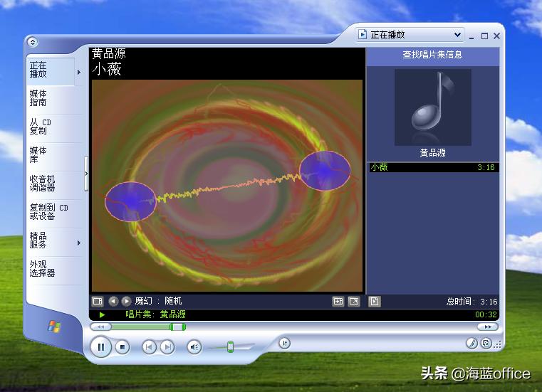The height and width of the screenshot is (392, 542).
Task: Stop the current song
Action: click(x=122, y=347)
